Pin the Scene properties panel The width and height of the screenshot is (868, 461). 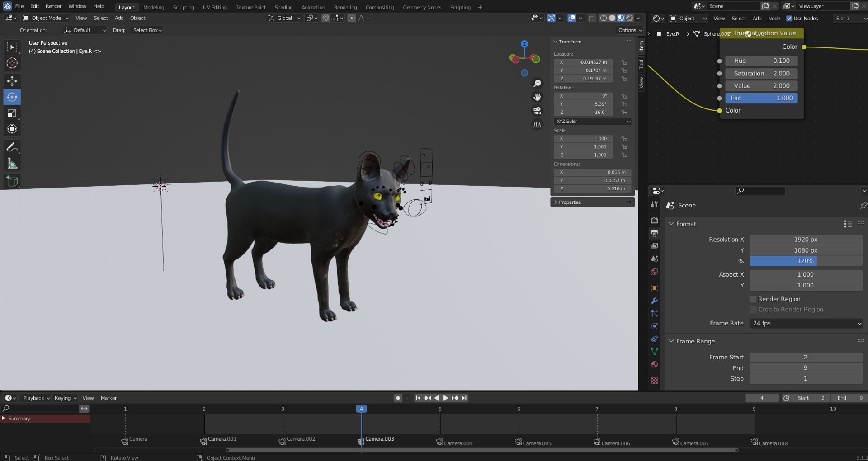click(863, 206)
